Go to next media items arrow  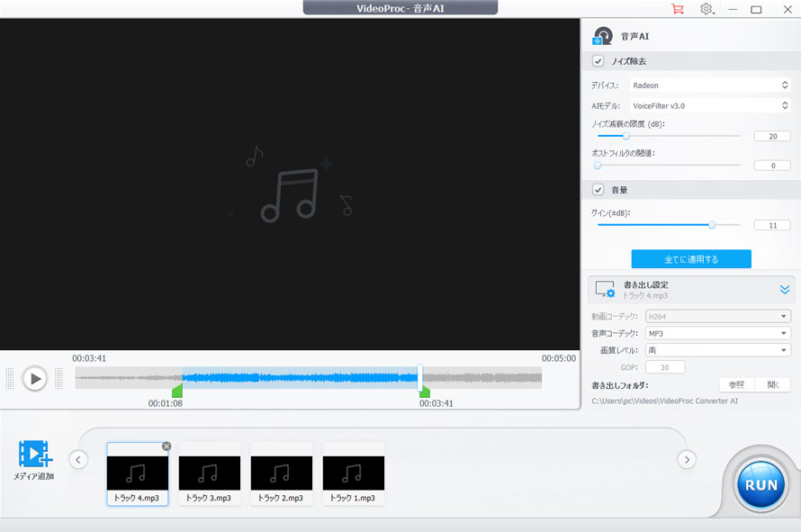tap(687, 459)
